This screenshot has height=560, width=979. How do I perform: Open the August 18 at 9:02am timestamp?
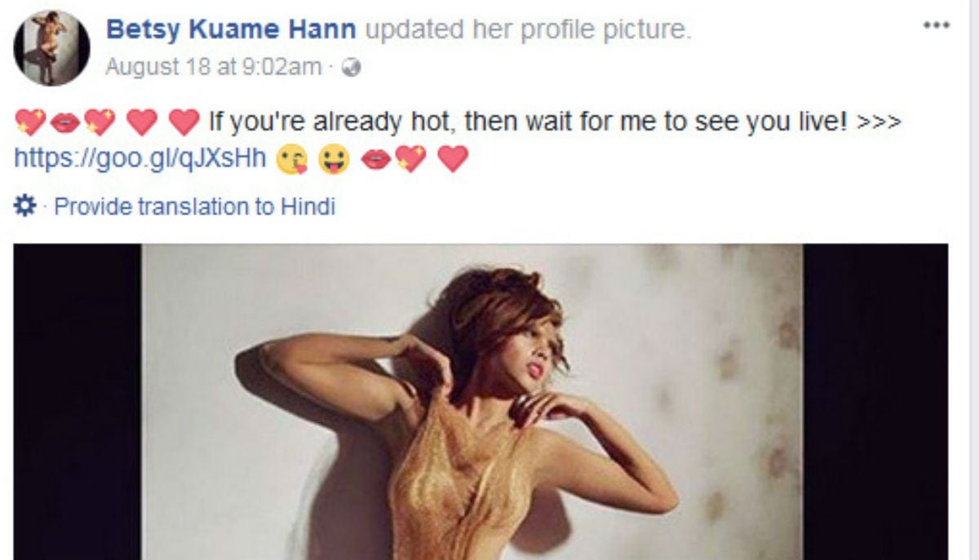pos(214,68)
